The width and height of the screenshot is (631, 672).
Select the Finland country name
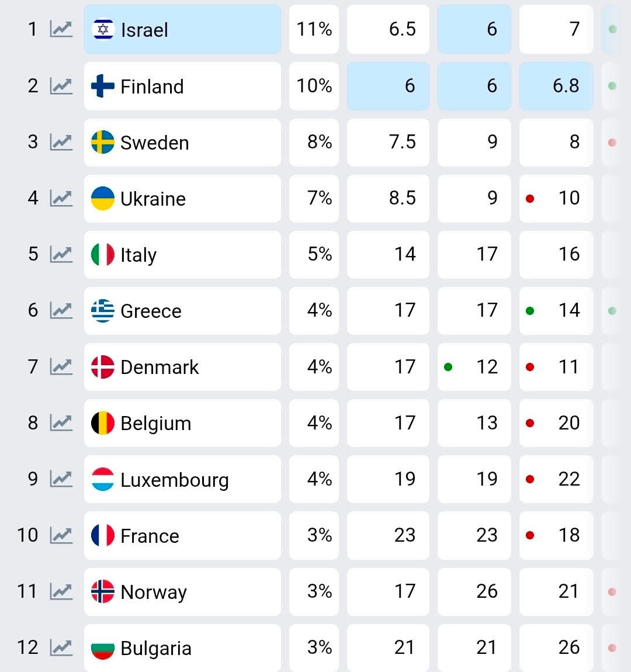(x=152, y=86)
